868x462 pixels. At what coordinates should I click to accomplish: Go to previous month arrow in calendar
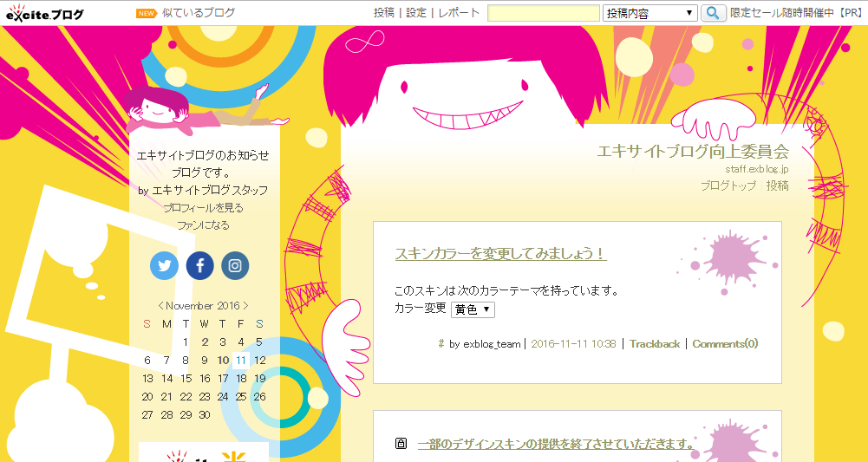tap(160, 306)
